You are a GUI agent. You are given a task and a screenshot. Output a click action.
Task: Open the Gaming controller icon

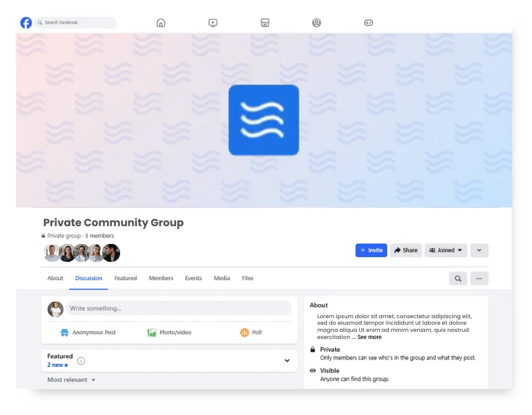369,23
